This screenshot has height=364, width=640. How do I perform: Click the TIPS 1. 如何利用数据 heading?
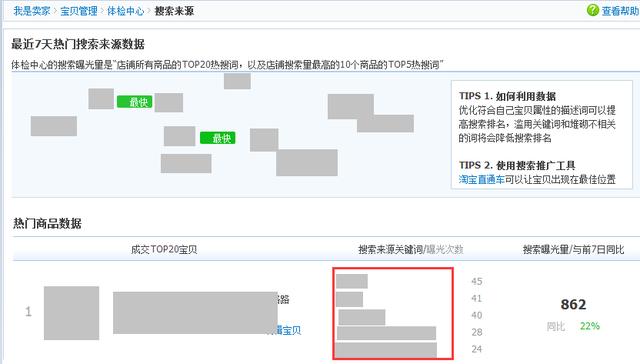pos(507,96)
